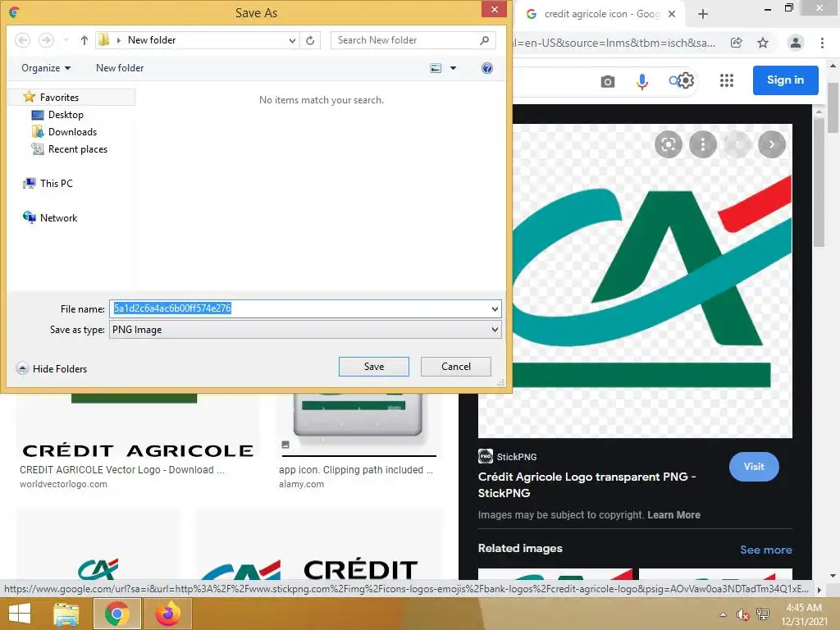Open the address path dropdown
840x630 pixels.
[x=292, y=40]
